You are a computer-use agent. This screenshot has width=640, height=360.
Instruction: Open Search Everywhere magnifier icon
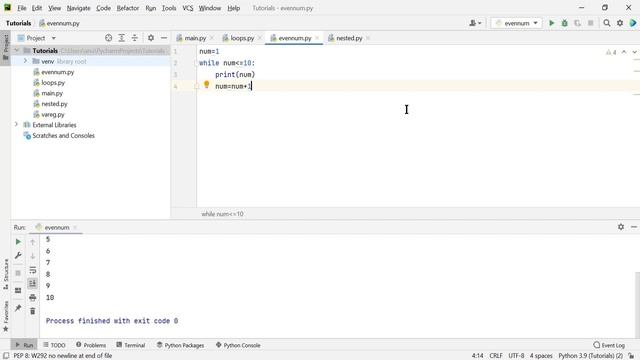pyautogui.click(x=607, y=23)
